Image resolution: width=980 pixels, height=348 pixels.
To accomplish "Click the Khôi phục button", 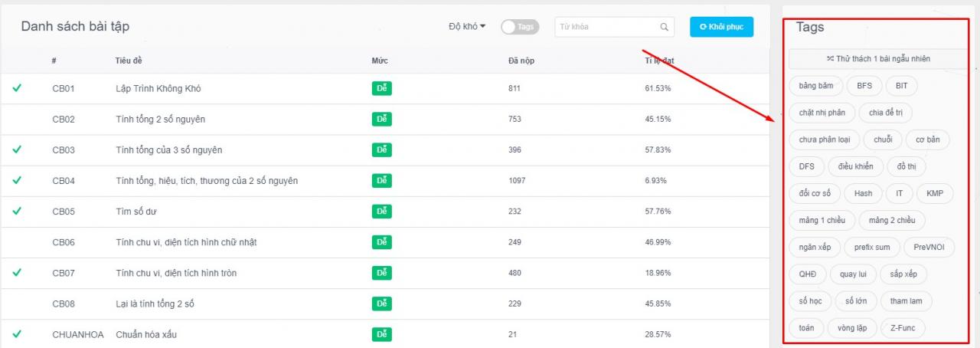I will coord(721,27).
